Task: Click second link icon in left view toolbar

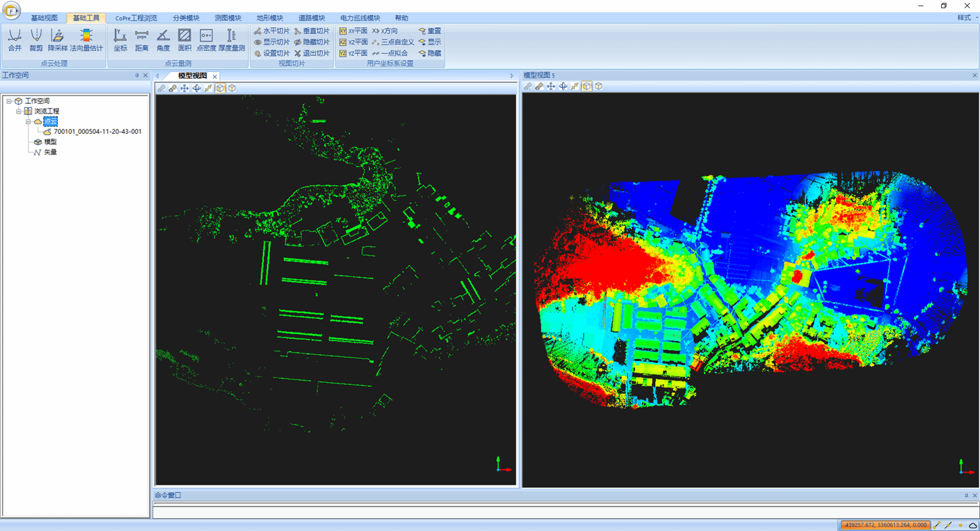Action: tap(173, 88)
